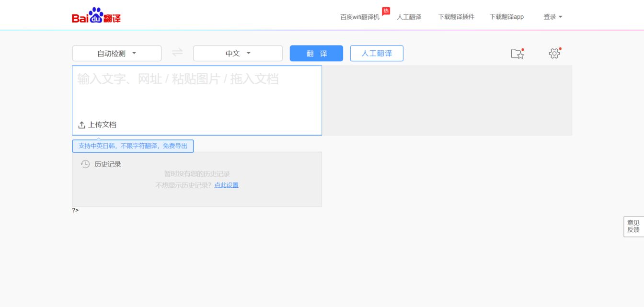
Task: Open 下载翻译app page
Action: point(506,17)
